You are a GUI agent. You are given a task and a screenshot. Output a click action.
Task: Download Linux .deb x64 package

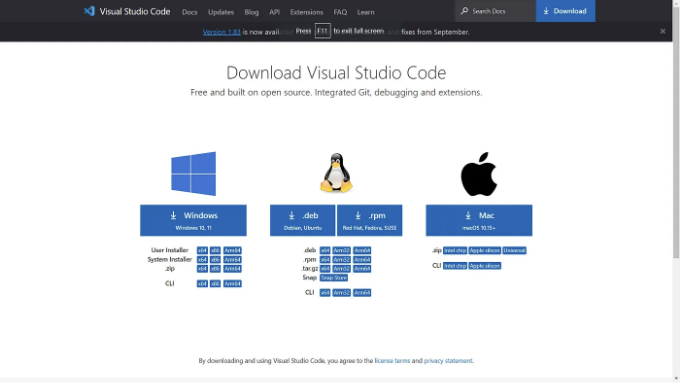[325, 250]
